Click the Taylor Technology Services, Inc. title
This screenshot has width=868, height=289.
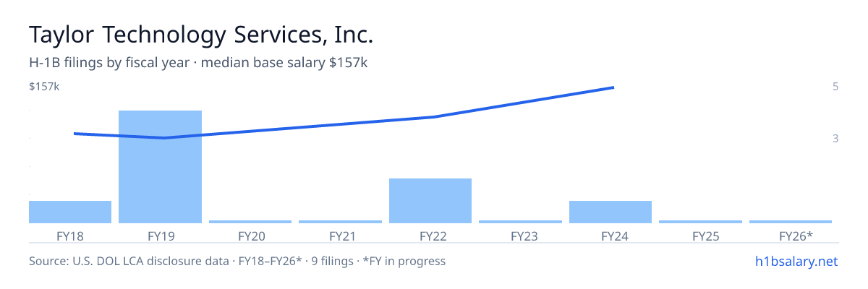point(201,35)
